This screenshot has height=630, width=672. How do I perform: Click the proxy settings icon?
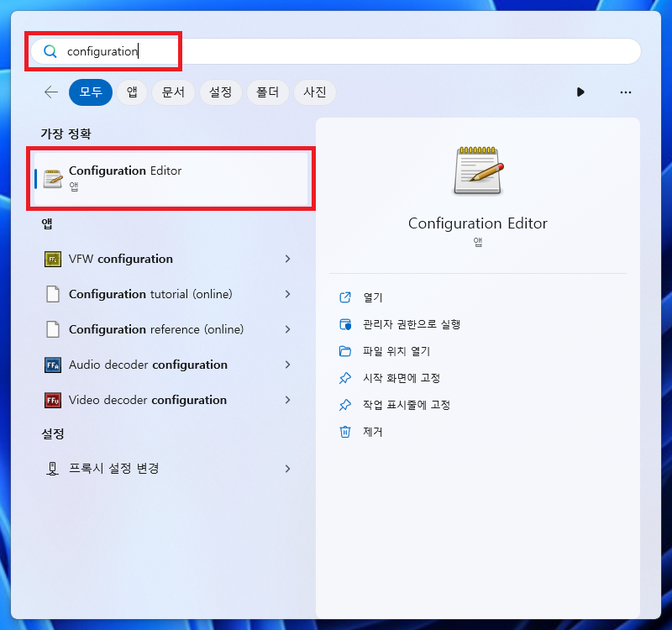(x=52, y=469)
